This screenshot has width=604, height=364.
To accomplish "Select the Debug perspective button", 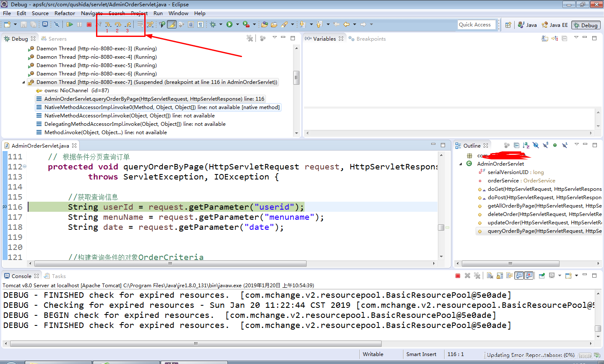I will point(586,25).
